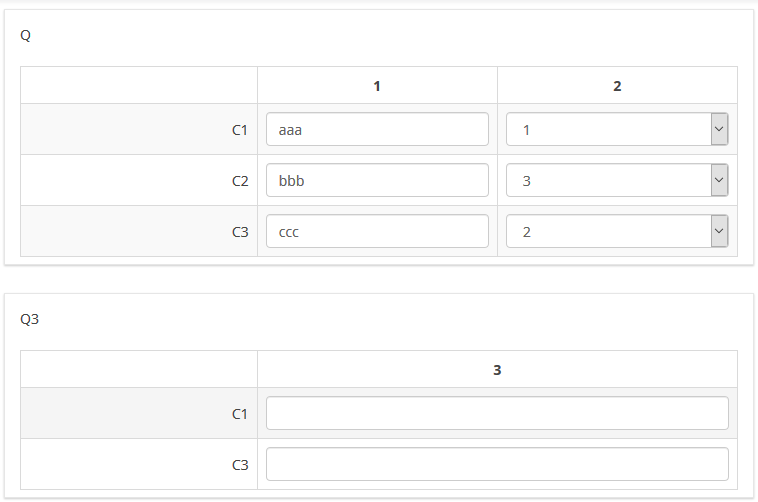Open the C1 row dropdown showing 1

[608, 129]
